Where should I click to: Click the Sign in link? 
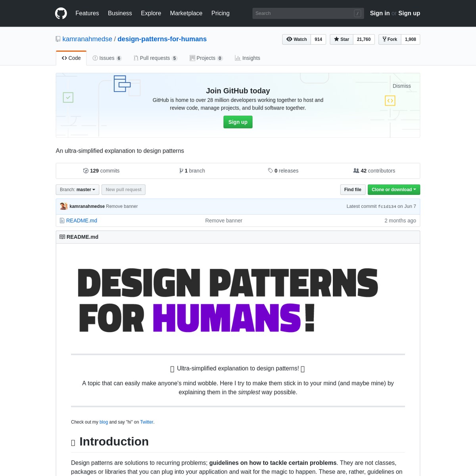pyautogui.click(x=380, y=13)
